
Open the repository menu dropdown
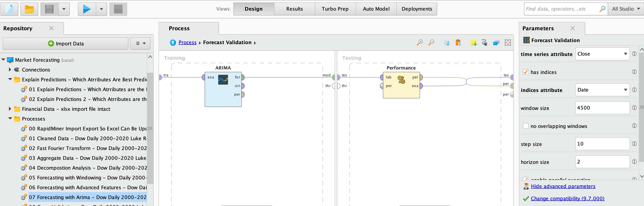pyautogui.click(x=140, y=44)
